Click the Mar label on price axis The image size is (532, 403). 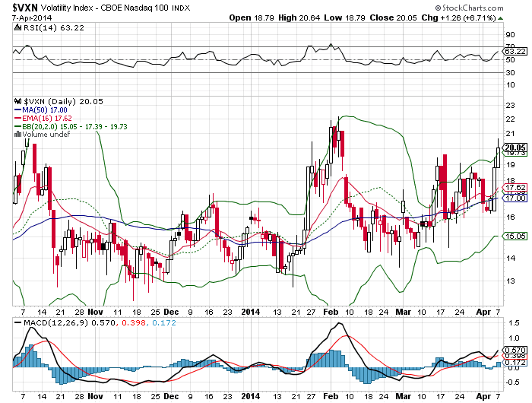coord(404,312)
